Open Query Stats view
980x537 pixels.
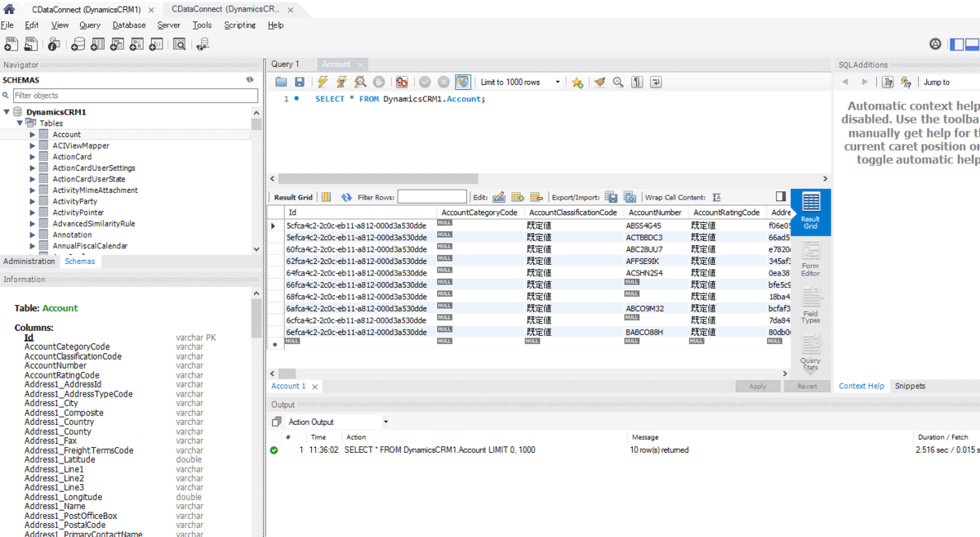(811, 353)
